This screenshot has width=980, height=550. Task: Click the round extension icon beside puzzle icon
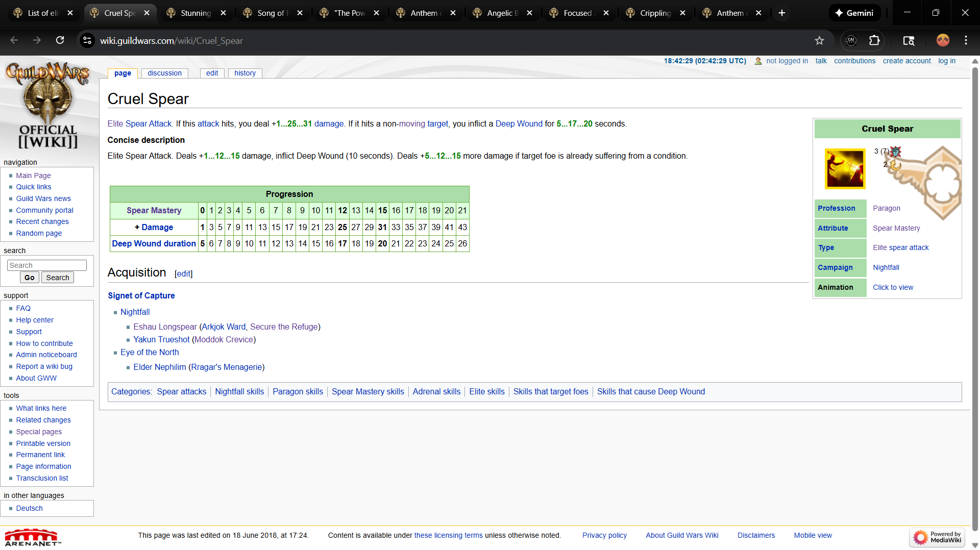click(x=851, y=40)
